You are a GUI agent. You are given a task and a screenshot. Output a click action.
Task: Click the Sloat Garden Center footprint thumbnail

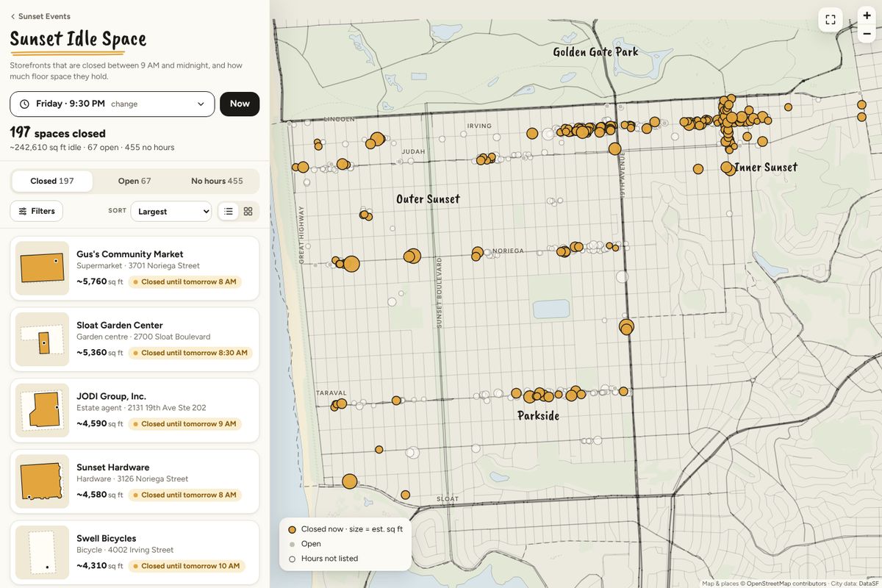click(42, 340)
